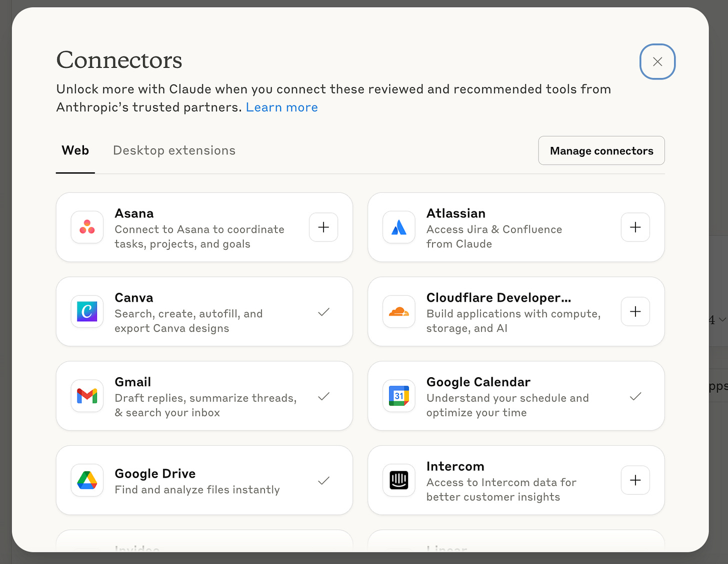
Task: Click the Gmail envelope logo
Action: (x=87, y=396)
